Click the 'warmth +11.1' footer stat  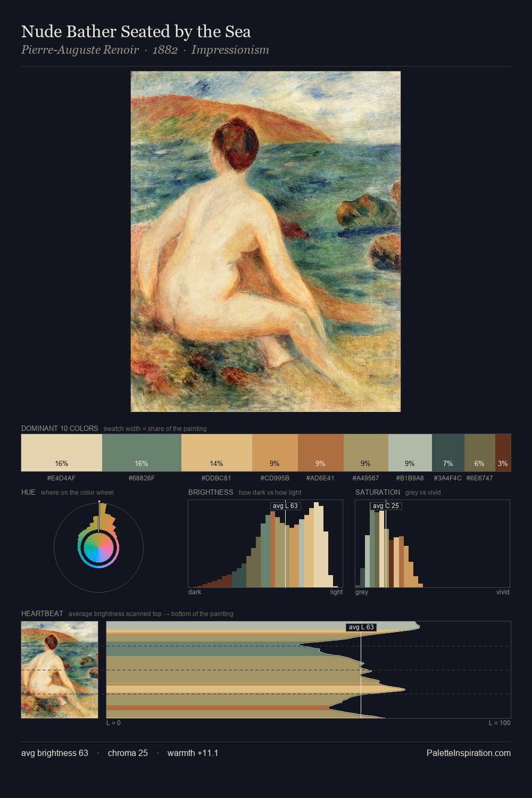[193, 753]
